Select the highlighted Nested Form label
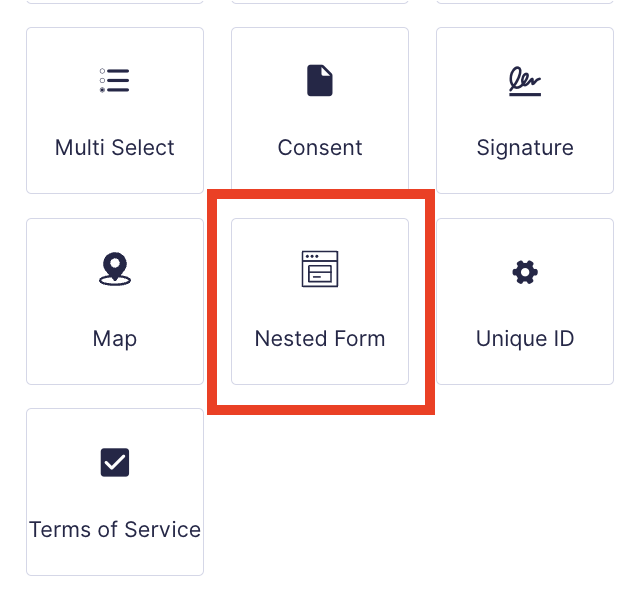Viewport: 640px width, 610px height. click(x=320, y=338)
